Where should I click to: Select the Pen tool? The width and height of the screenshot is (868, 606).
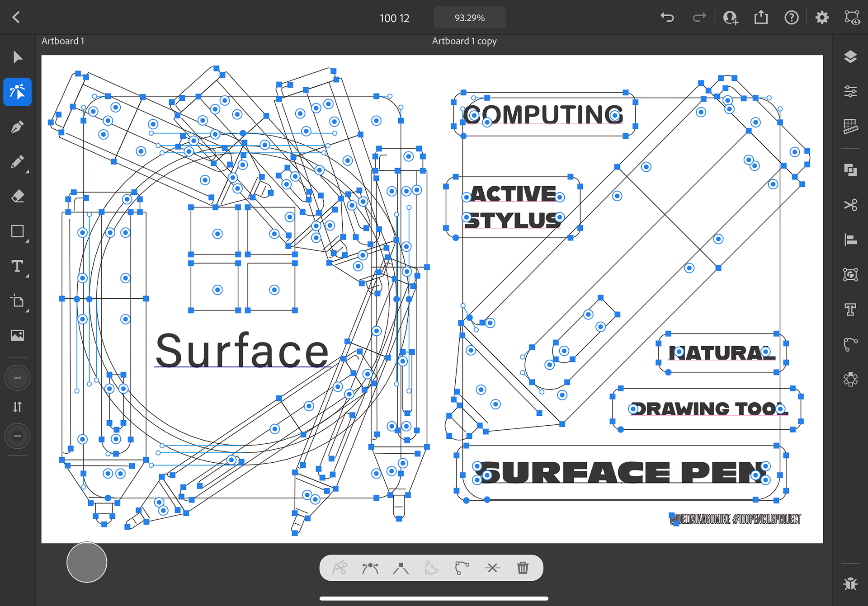17,127
